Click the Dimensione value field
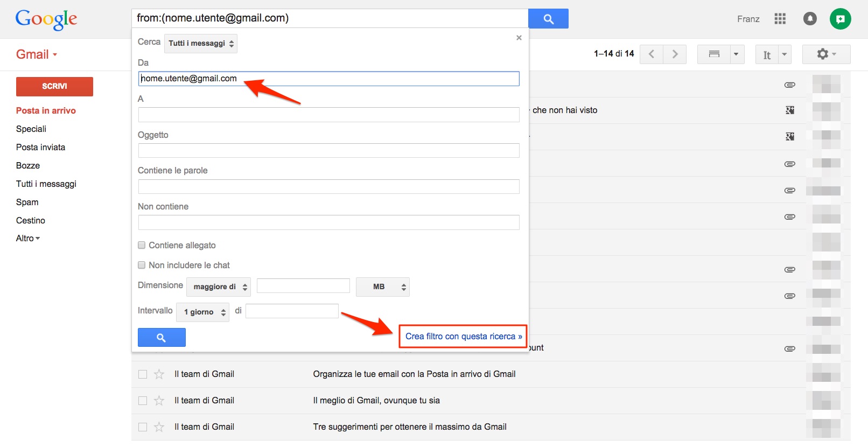Image resolution: width=868 pixels, height=447 pixels. [x=303, y=285]
